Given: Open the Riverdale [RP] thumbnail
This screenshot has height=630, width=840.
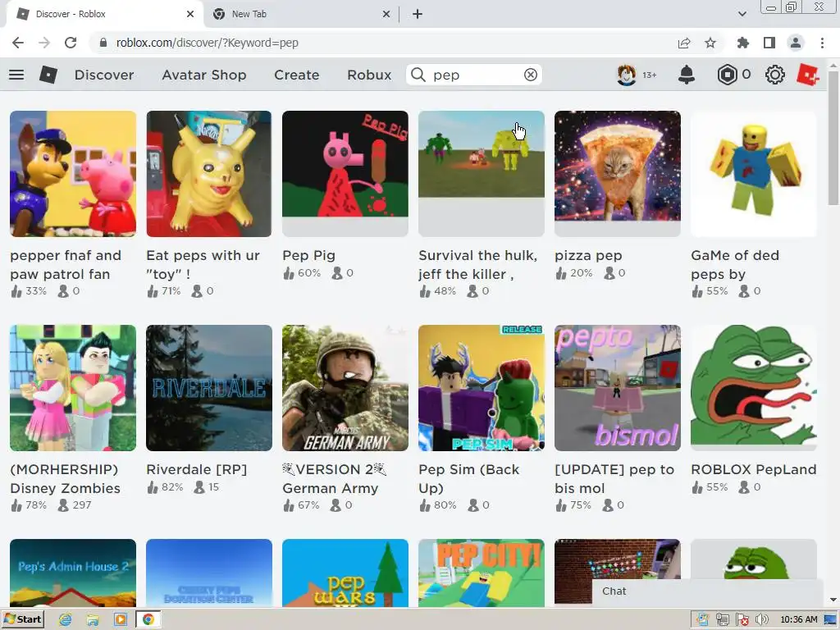Looking at the screenshot, I should click(x=209, y=388).
